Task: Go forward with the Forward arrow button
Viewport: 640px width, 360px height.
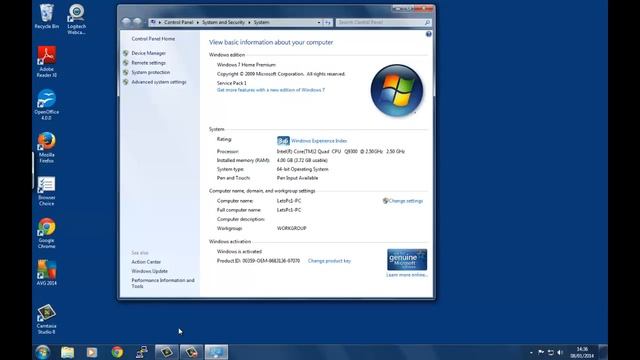Action: point(137,22)
